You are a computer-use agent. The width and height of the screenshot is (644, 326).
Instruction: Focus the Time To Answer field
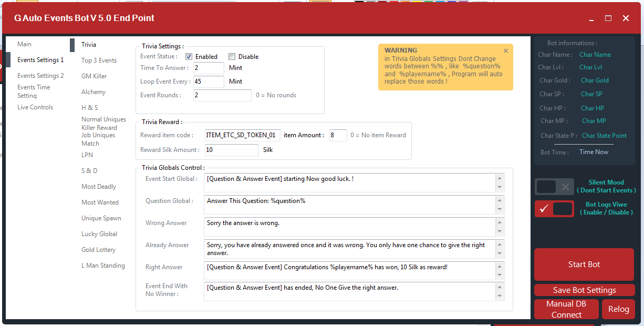208,68
